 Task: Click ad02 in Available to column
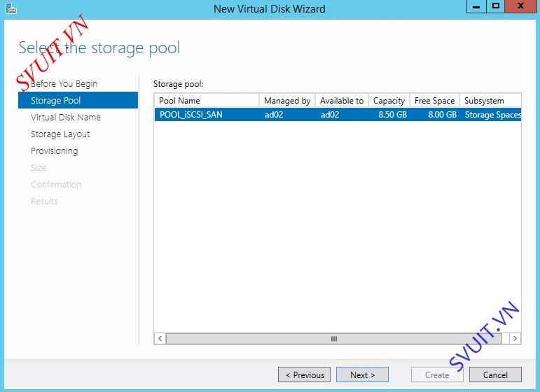click(330, 115)
